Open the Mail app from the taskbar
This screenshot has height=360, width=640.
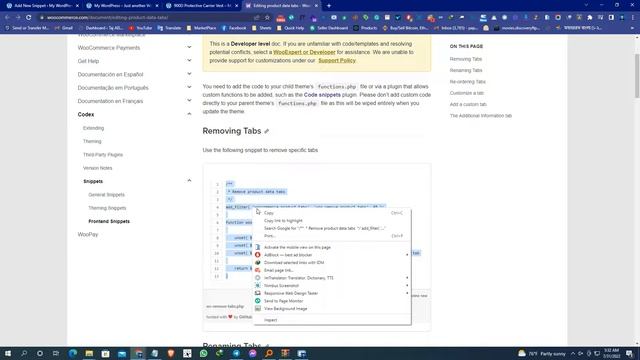pyautogui.click(x=122, y=353)
